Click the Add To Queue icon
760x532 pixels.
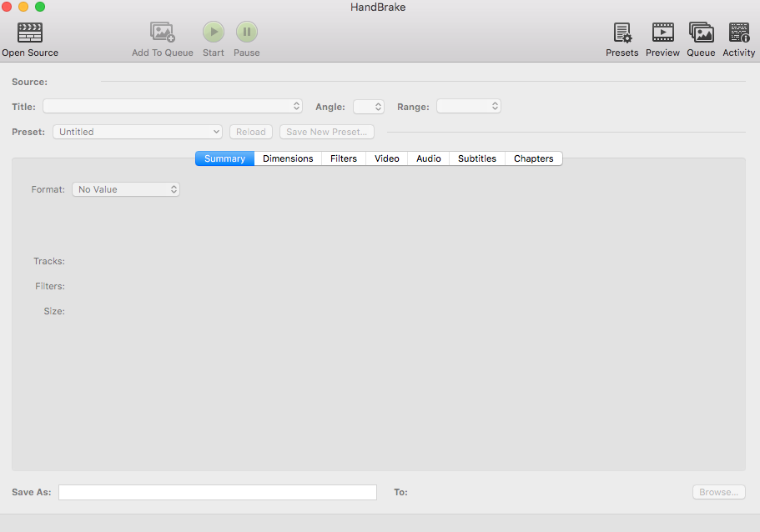pos(163,33)
